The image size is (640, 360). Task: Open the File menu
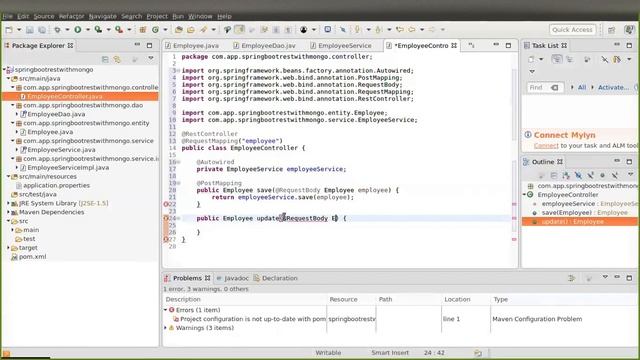8,16
